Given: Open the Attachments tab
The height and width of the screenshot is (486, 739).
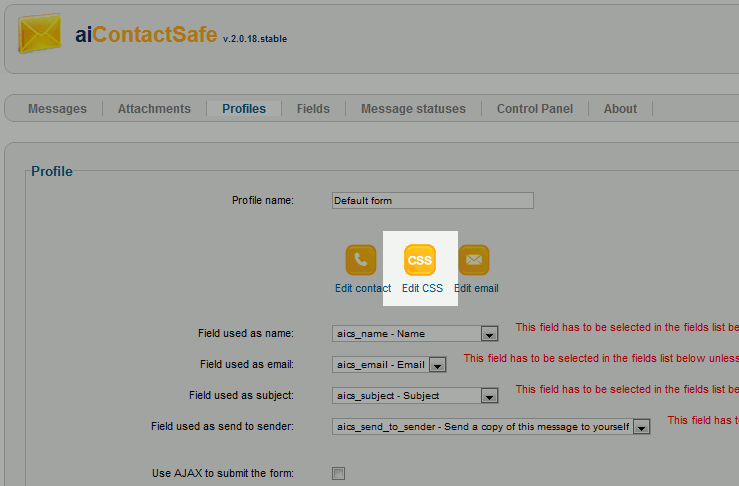Looking at the screenshot, I should click(x=154, y=109).
